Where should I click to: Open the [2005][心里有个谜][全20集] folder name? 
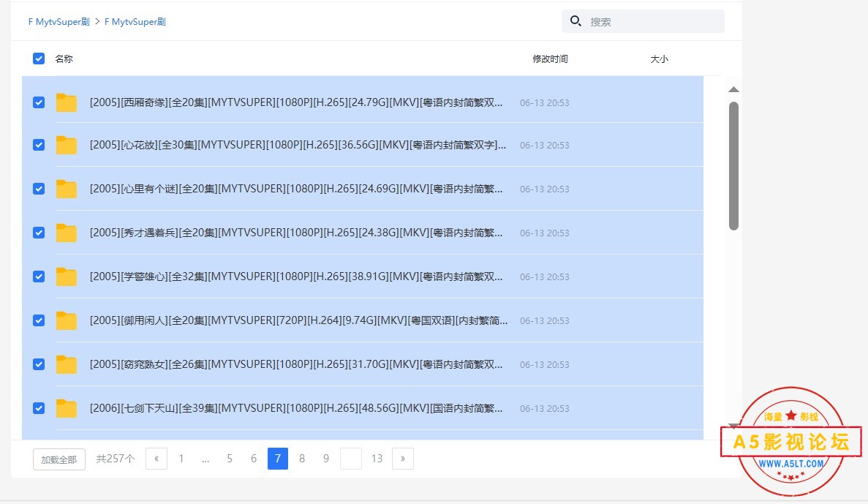pyautogui.click(x=296, y=189)
